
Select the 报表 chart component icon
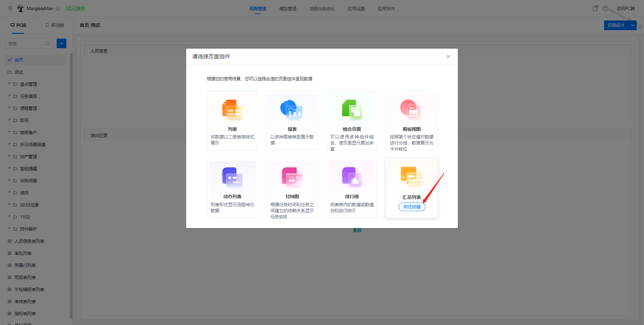pos(292,110)
